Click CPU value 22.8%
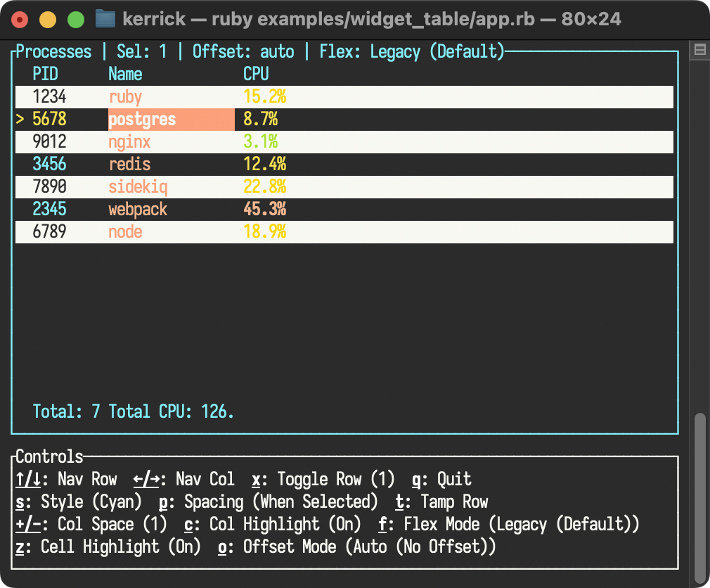 point(265,186)
